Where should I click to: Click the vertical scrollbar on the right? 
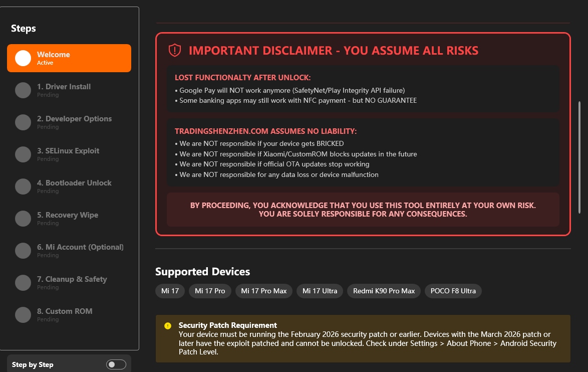point(579,158)
